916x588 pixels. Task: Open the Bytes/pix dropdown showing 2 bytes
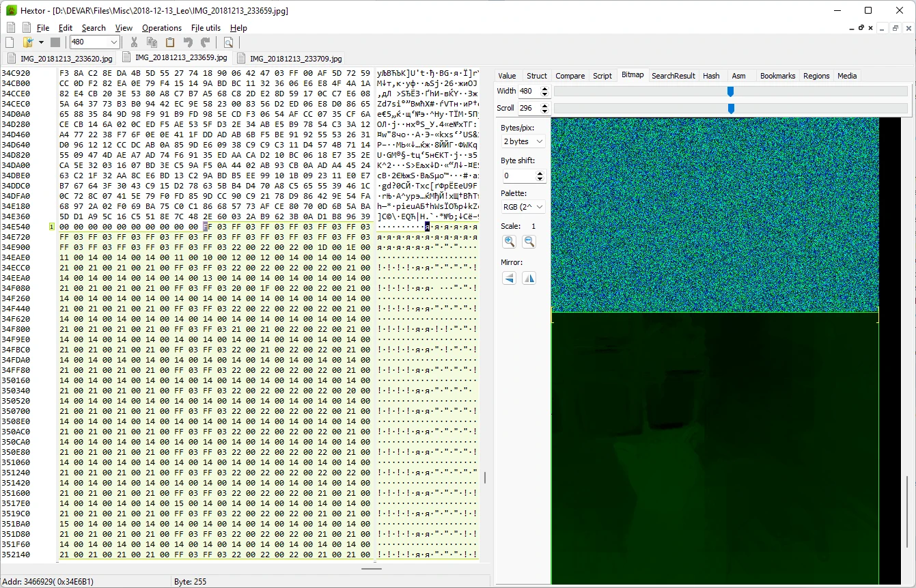[523, 141]
